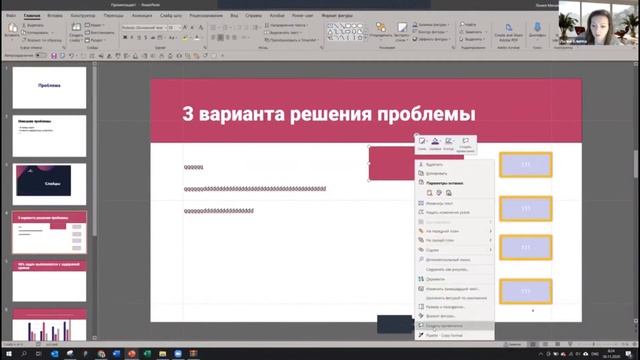Click the Paste (Вставить) clipboard icon

12,28
